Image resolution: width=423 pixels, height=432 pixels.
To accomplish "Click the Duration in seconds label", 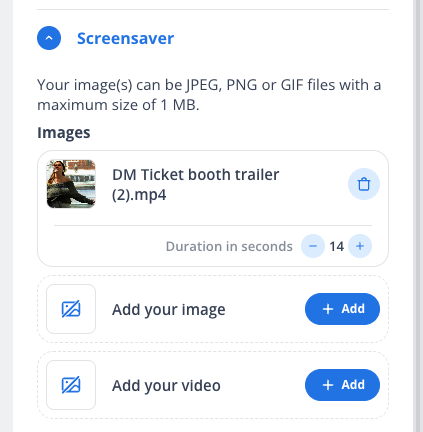I will 229,247.
